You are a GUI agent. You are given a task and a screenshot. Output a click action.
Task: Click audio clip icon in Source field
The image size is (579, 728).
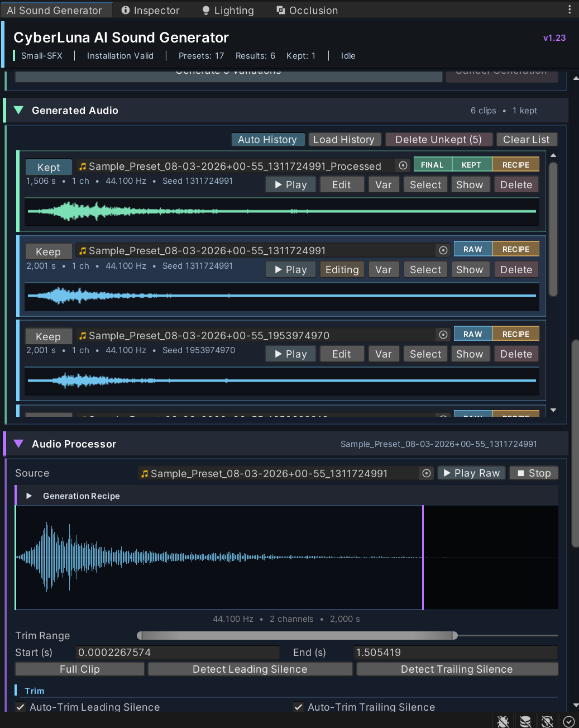tap(145, 473)
